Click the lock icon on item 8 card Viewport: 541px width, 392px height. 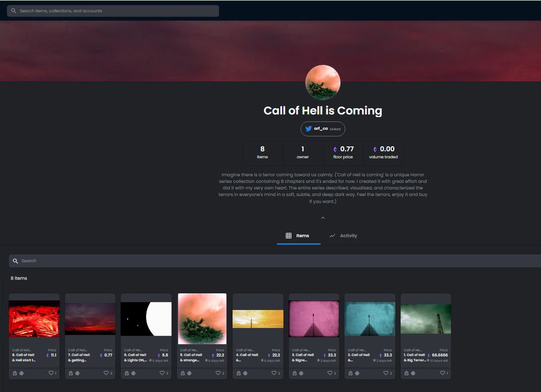point(15,373)
